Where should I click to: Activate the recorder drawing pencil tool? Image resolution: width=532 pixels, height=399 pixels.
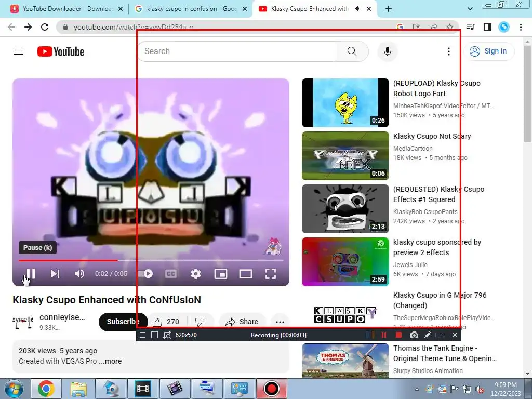[x=428, y=335]
